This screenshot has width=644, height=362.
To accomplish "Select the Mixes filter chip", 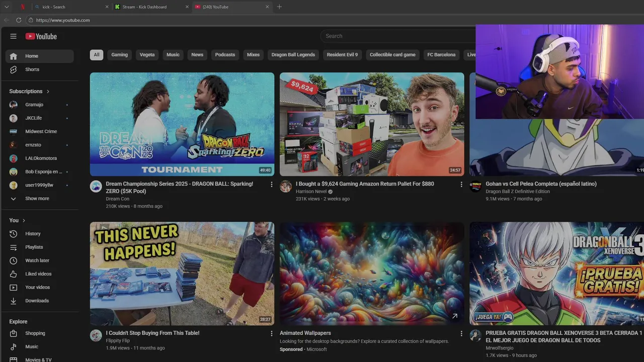I will [x=253, y=55].
